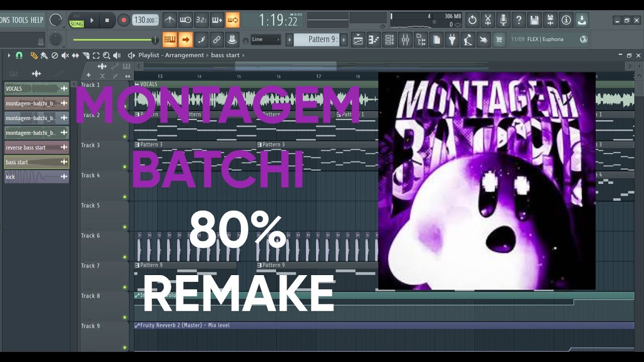Viewport: 644px width, 362px height.
Task: Click the save new version icon
Action: [x=550, y=20]
